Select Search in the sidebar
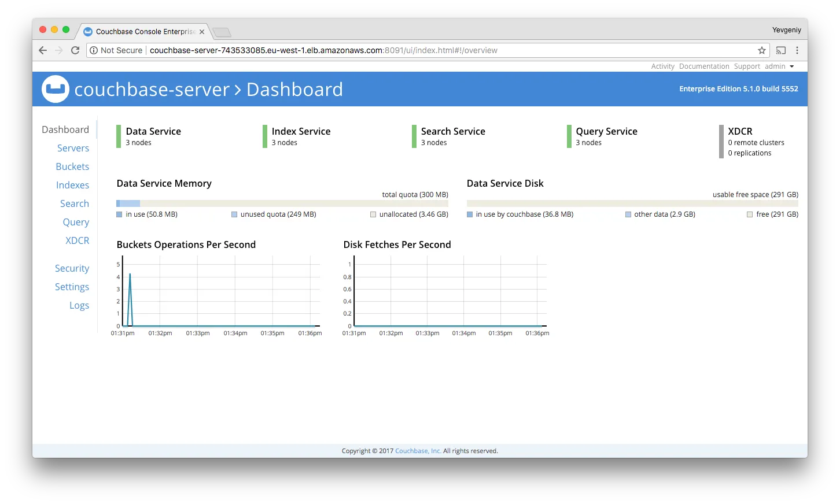 click(x=75, y=203)
